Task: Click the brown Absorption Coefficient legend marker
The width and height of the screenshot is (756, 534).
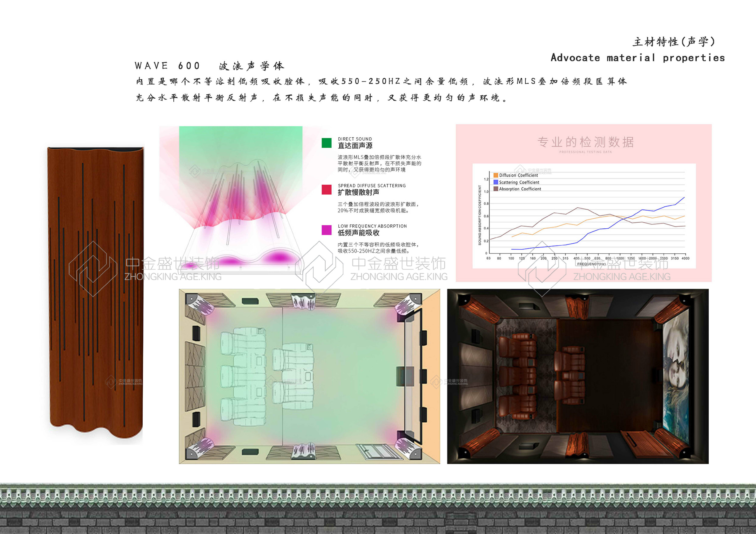Action: 496,189
